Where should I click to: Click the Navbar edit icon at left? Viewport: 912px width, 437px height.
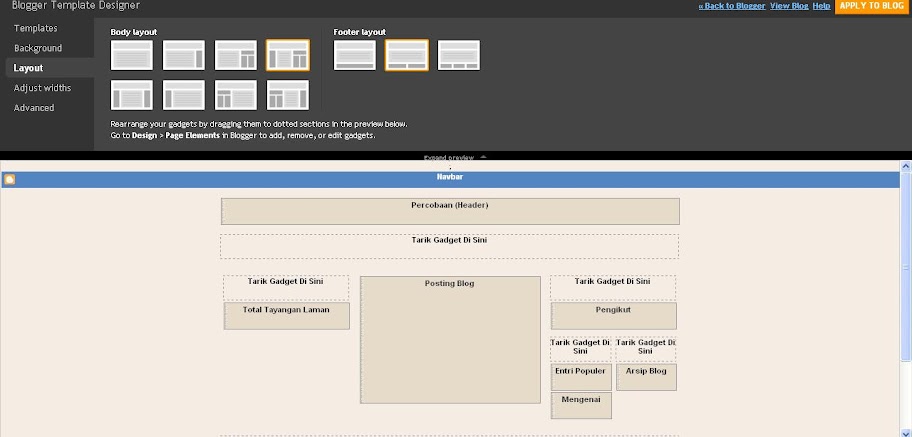[x=9, y=180]
